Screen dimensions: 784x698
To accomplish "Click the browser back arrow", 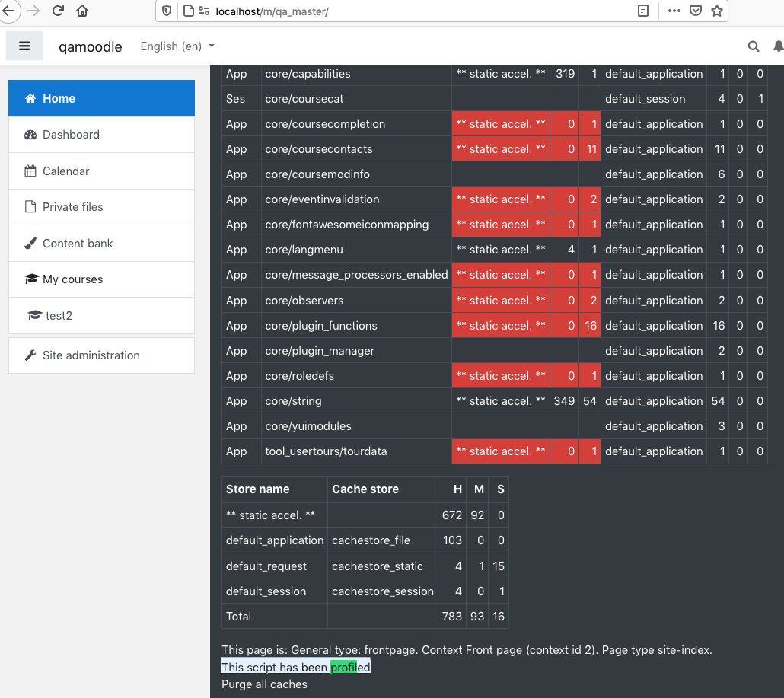I will point(8,11).
